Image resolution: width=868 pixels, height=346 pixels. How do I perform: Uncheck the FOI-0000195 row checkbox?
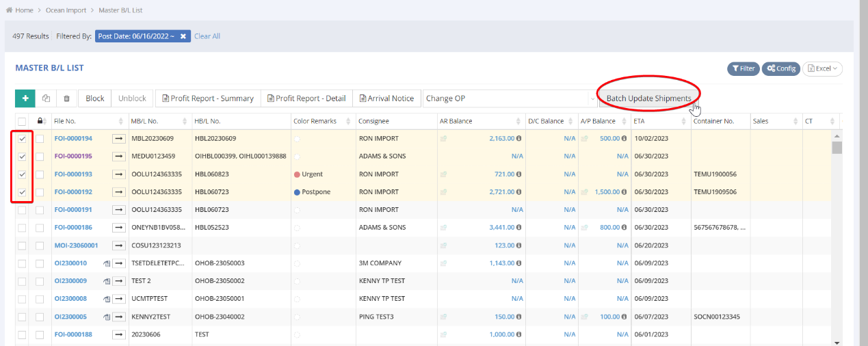click(22, 157)
